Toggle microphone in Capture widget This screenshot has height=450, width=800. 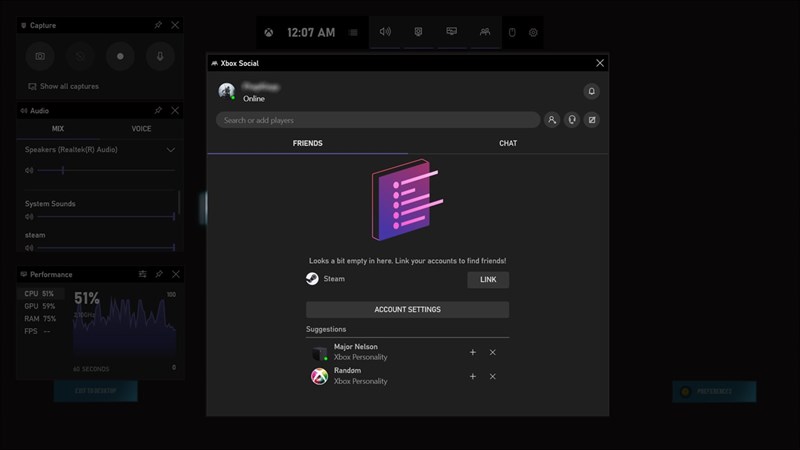point(160,56)
